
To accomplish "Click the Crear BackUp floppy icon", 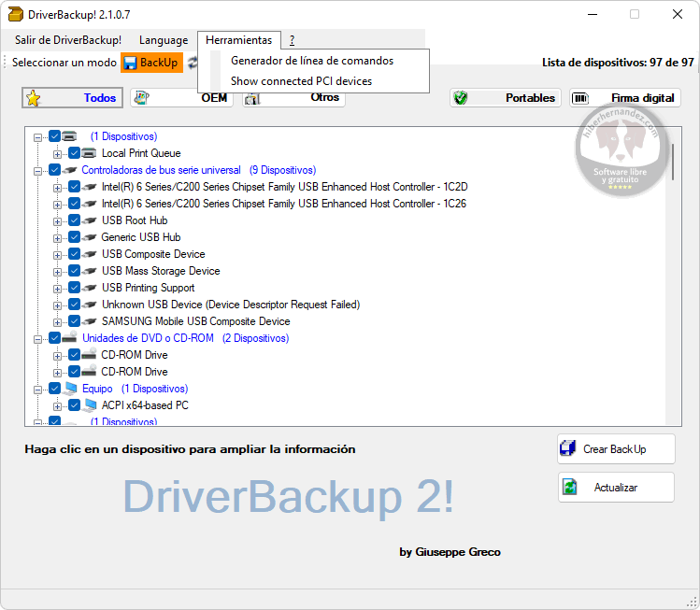I will point(568,448).
